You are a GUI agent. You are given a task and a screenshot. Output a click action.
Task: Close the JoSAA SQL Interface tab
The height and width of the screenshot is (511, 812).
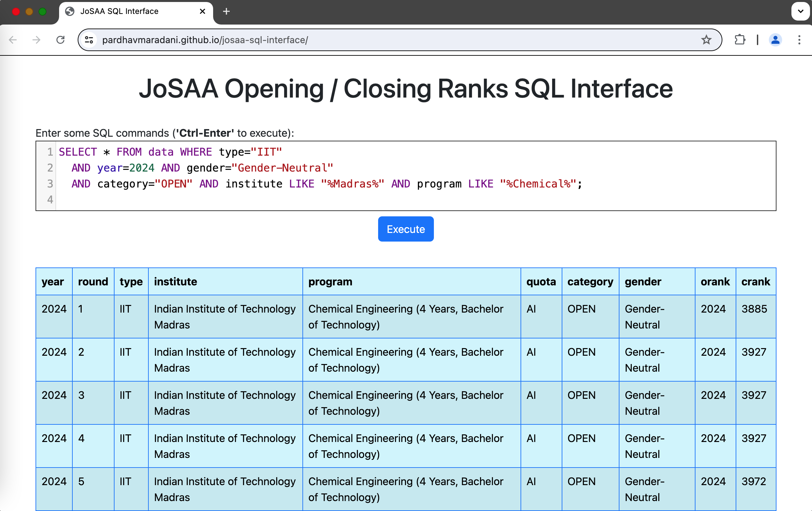pyautogui.click(x=202, y=12)
